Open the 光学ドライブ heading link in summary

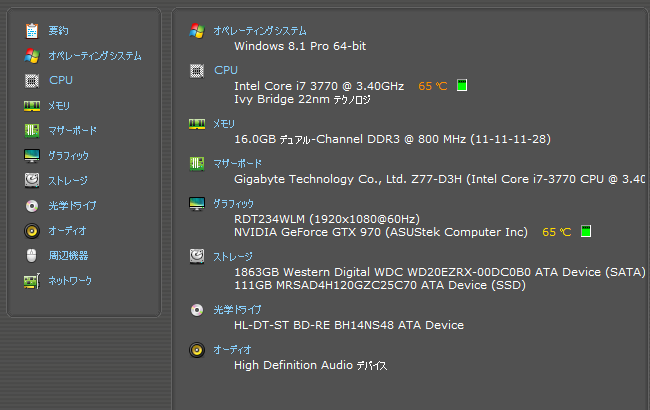pyautogui.click(x=237, y=310)
